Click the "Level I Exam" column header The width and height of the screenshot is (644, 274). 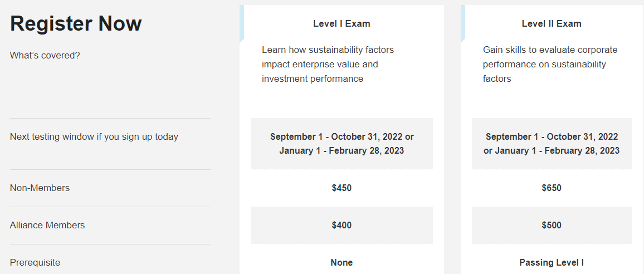pos(341,24)
